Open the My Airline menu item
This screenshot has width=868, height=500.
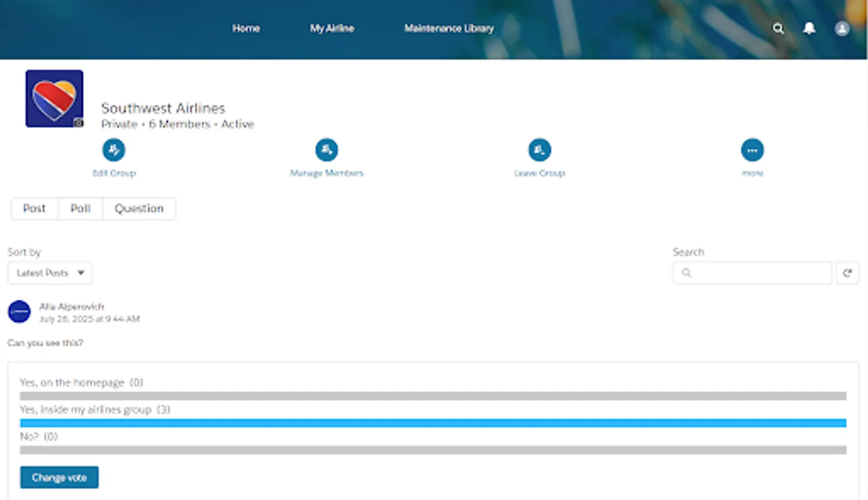tap(332, 28)
